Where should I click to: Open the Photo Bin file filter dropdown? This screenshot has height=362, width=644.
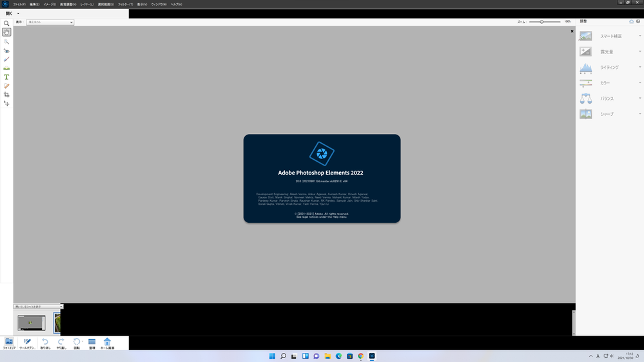click(x=38, y=307)
